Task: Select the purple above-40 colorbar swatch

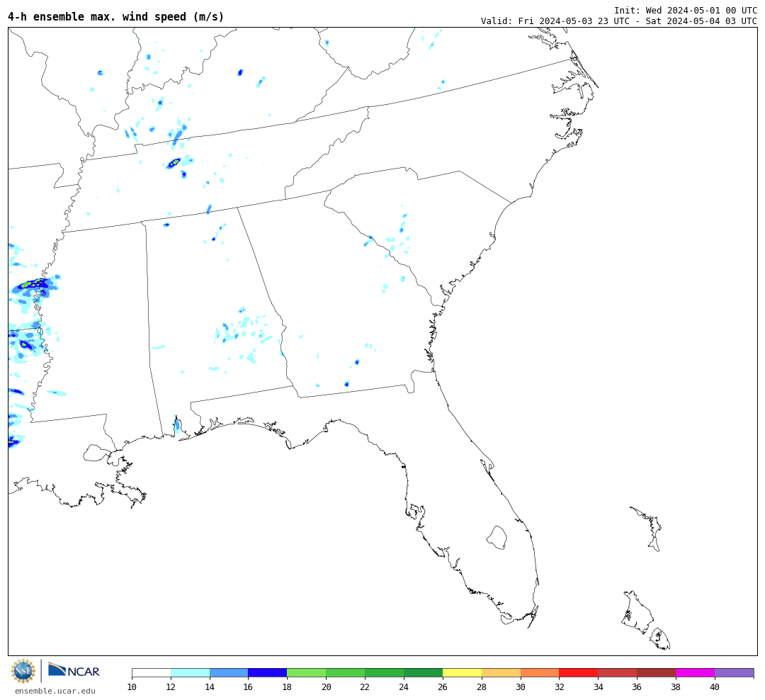Action: (735, 672)
